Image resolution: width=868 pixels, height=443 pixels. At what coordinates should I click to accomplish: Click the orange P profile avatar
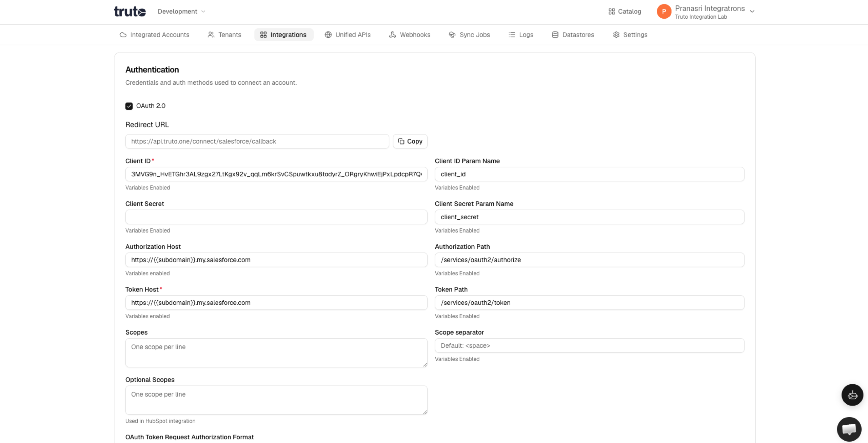(664, 12)
